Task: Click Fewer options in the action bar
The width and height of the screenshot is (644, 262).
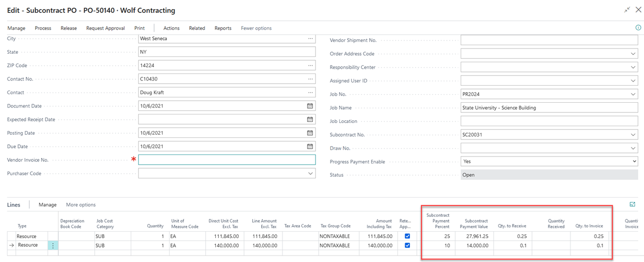Action: 256,28
